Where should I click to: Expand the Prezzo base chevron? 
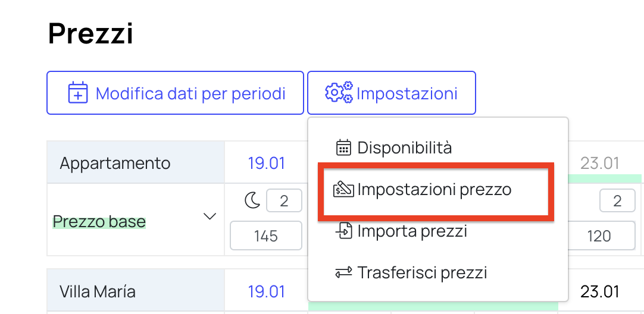point(210,216)
